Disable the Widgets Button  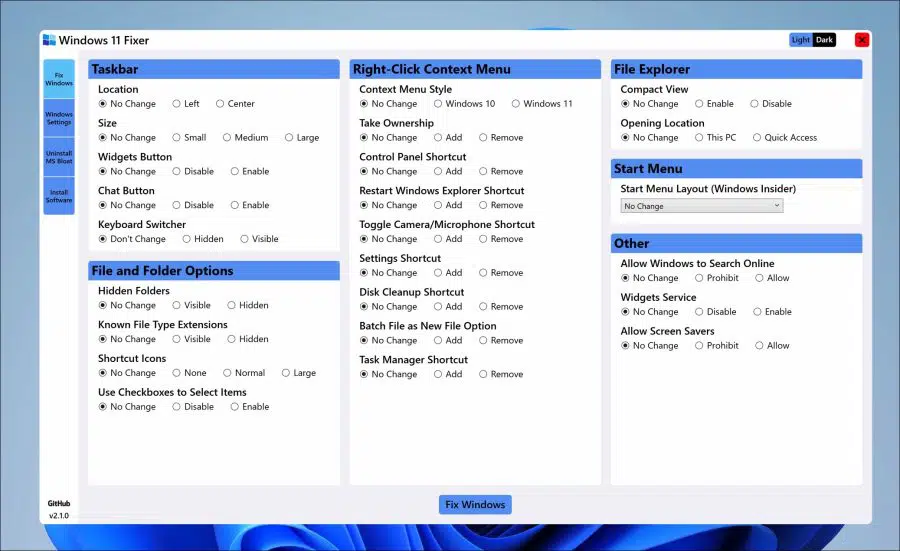tap(193, 172)
